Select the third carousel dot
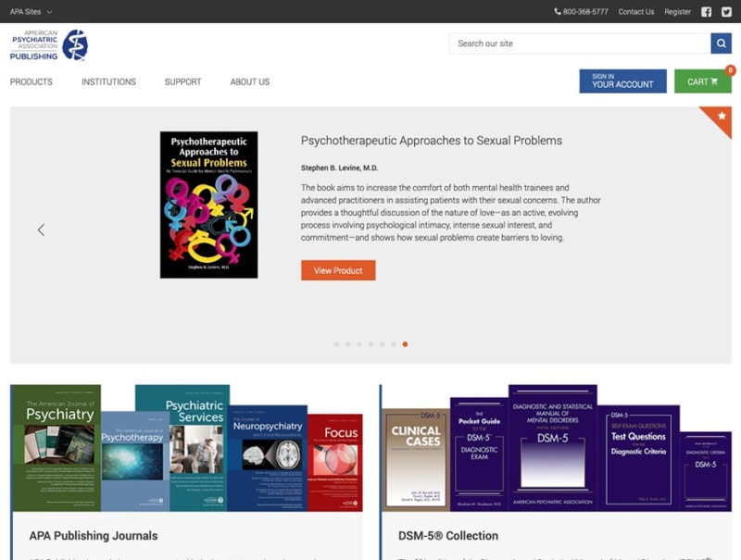The width and height of the screenshot is (741, 560). pyautogui.click(x=359, y=344)
